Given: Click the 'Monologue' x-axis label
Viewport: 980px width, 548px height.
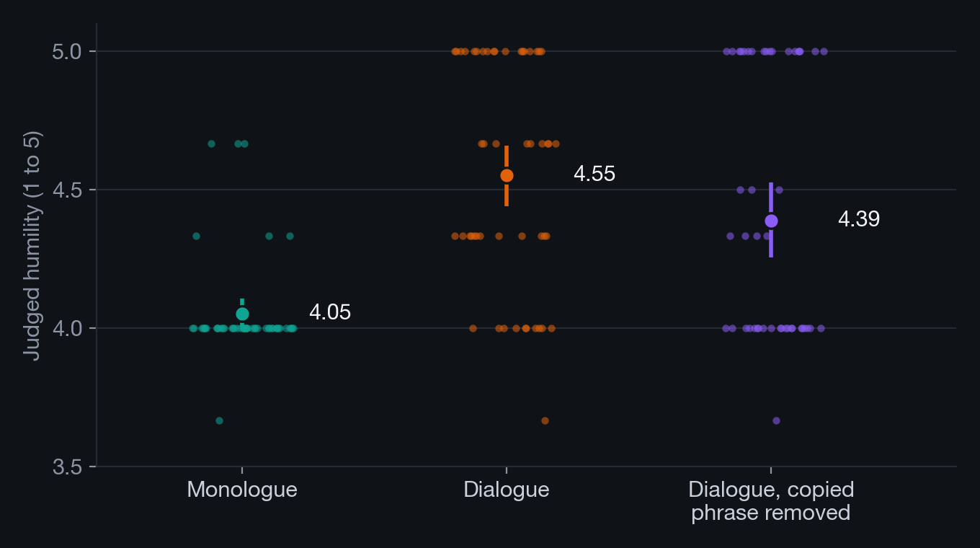Looking at the screenshot, I should pyautogui.click(x=242, y=490).
